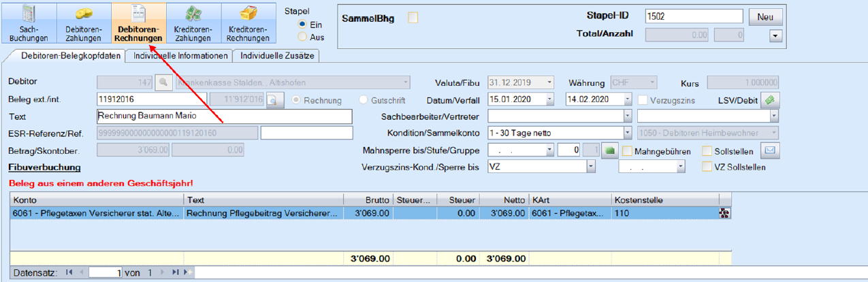Open the Sach-Buchungen module
This screenshot has width=868, height=282.
(29, 22)
